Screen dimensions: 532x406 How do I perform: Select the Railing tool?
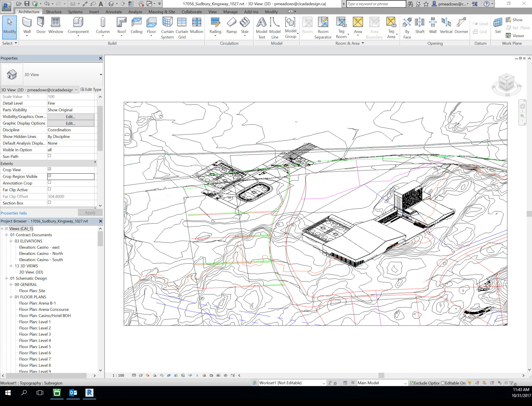215,26
